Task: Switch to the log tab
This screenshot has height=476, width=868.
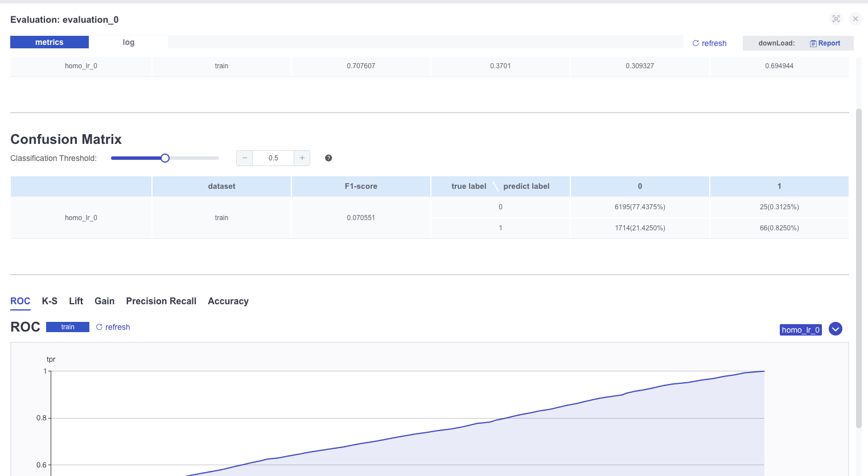Action: coord(129,42)
